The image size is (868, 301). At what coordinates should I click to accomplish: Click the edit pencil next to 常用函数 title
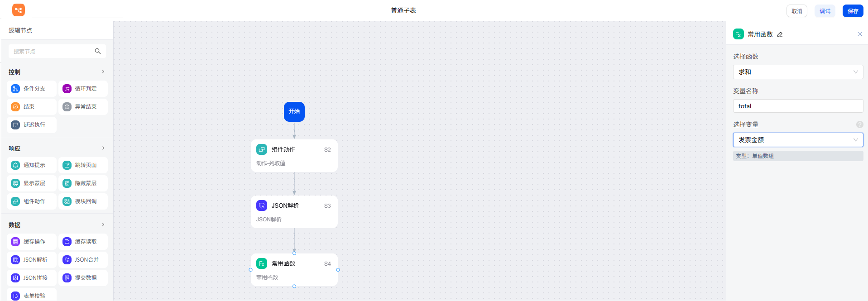pyautogui.click(x=780, y=34)
